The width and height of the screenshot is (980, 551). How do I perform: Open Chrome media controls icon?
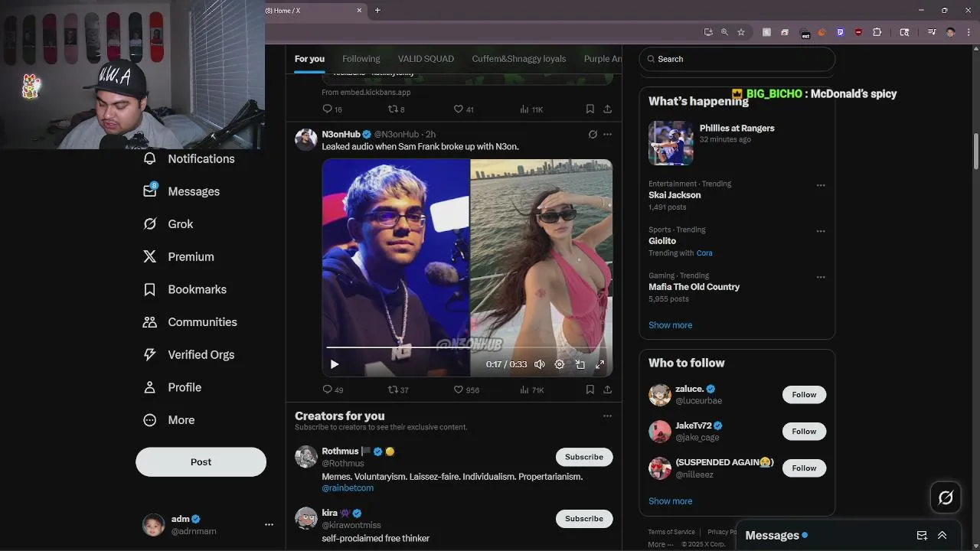(932, 32)
